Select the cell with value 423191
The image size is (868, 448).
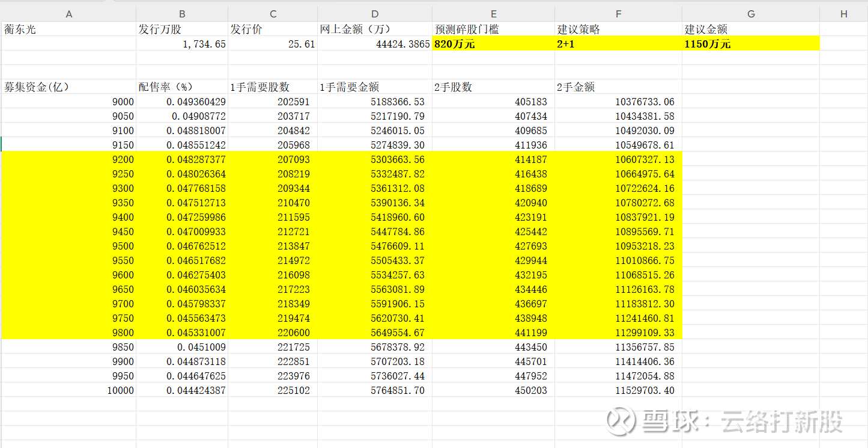pos(493,217)
